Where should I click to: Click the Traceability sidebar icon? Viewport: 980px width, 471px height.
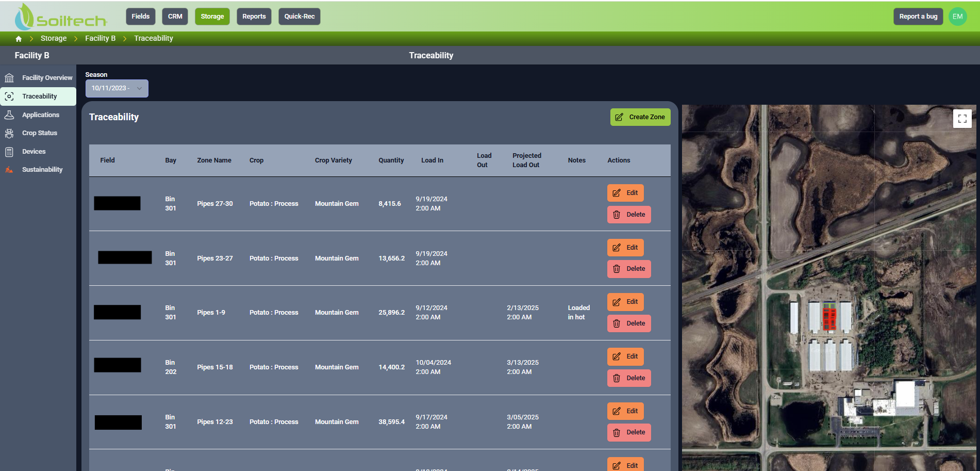pyautogui.click(x=9, y=96)
